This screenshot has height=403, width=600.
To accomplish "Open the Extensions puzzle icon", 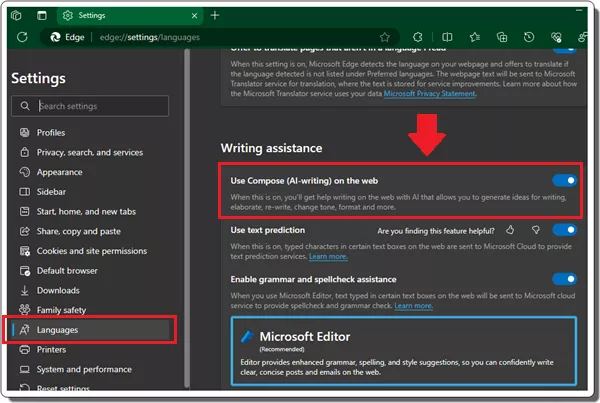I will tap(417, 37).
